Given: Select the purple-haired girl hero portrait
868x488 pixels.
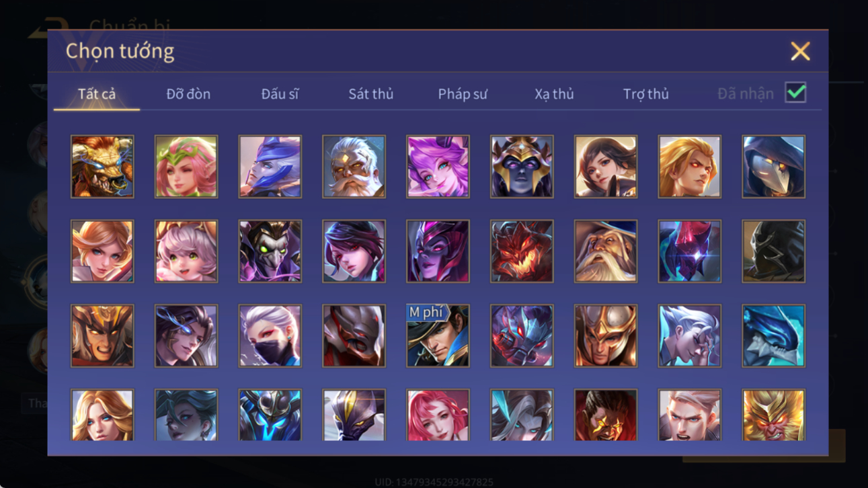Looking at the screenshot, I should [438, 167].
